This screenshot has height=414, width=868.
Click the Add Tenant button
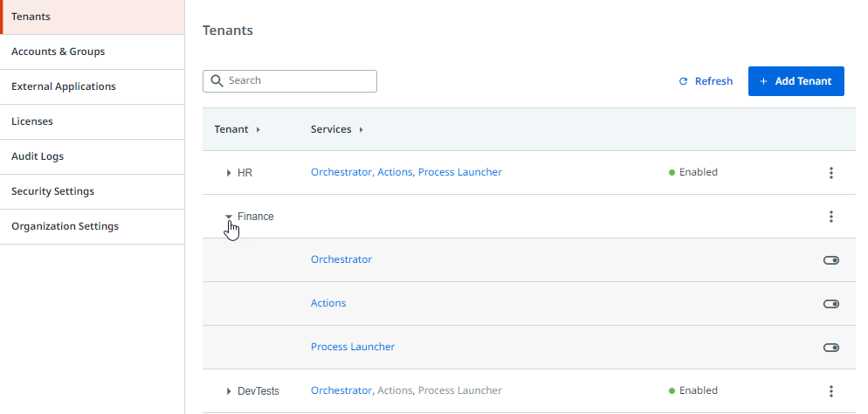[796, 81]
